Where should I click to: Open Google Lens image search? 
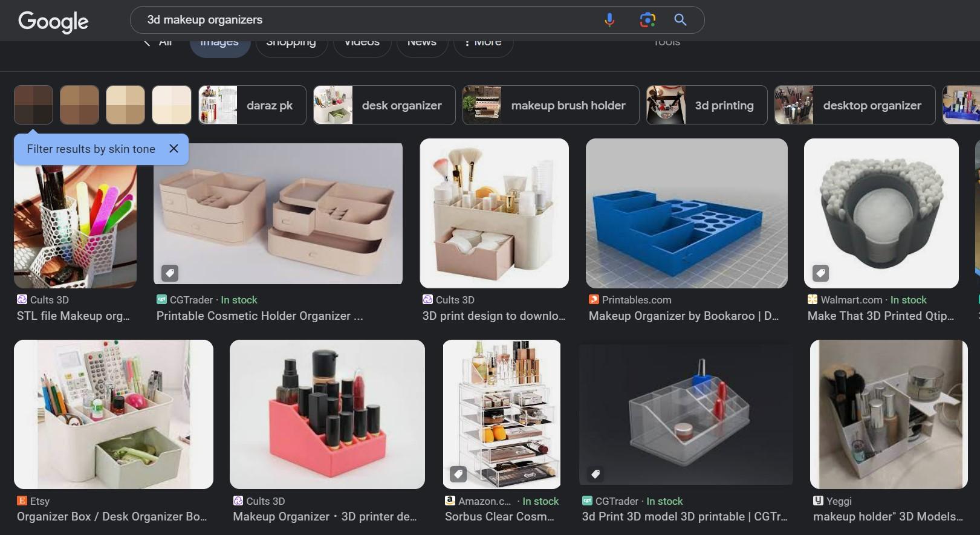tap(647, 20)
